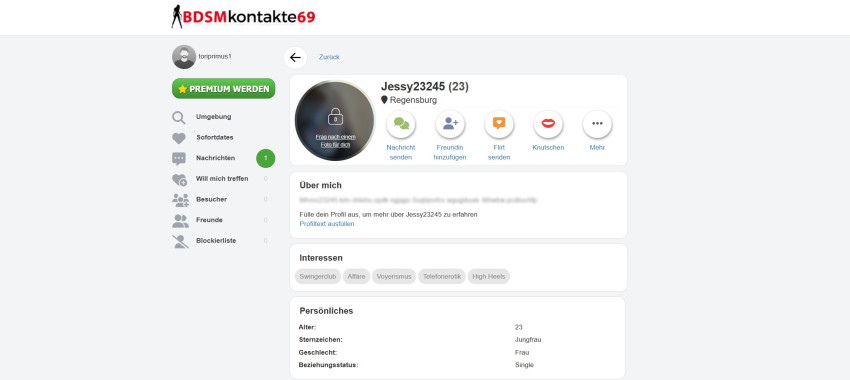Click the locked profile photo of Jessy23245
The width and height of the screenshot is (850, 380).
coord(334,120)
